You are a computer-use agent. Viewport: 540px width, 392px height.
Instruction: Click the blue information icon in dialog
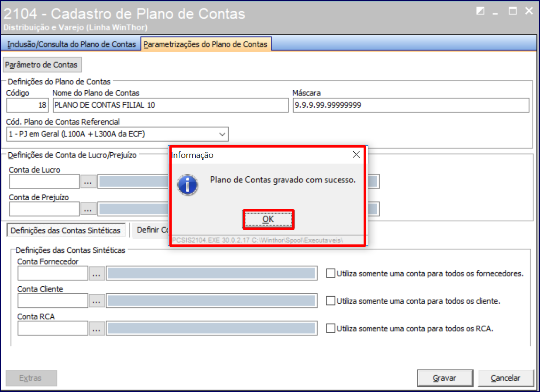click(187, 185)
